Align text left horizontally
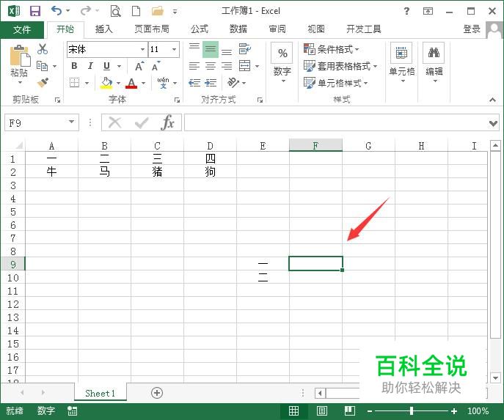 click(x=194, y=66)
